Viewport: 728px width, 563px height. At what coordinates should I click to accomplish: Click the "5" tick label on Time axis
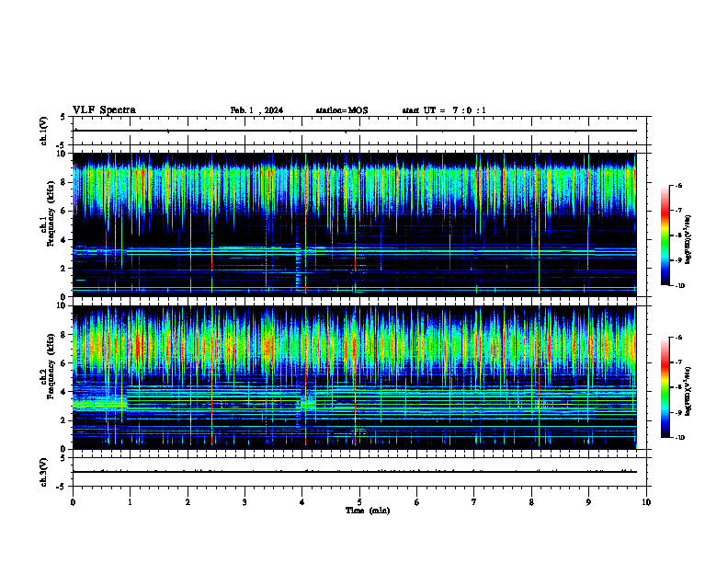[359, 502]
